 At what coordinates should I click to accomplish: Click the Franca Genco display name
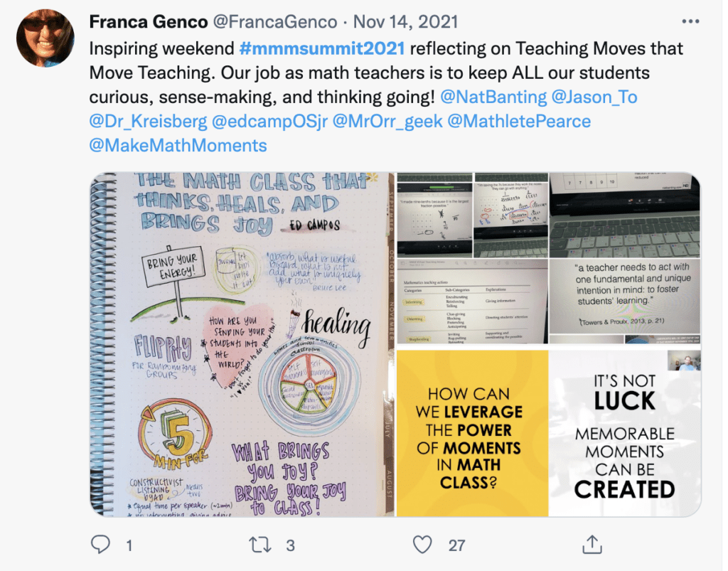click(x=149, y=22)
